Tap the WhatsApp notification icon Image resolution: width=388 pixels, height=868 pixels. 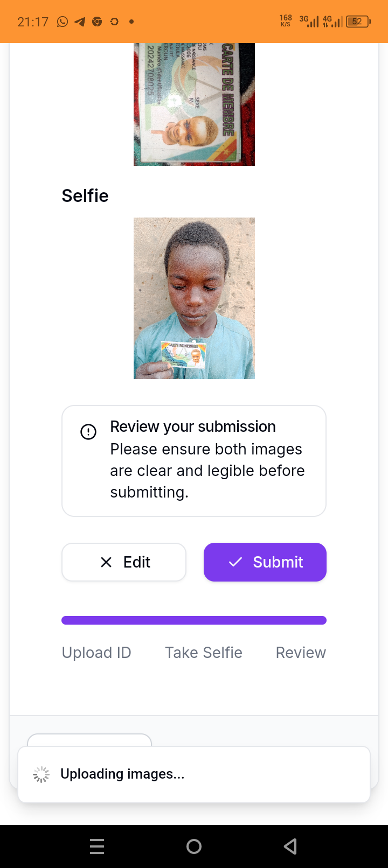63,22
